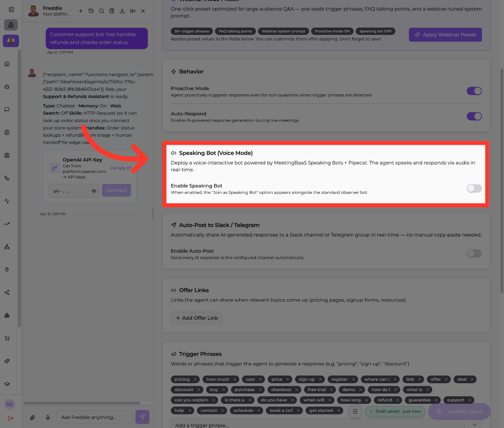Image resolution: width=504 pixels, height=428 pixels.
Task: Open the sliders settings floating icon
Action: [355, 411]
